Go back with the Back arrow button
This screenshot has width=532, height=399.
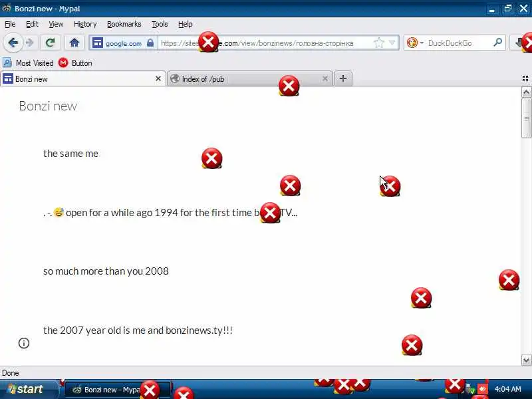13,43
